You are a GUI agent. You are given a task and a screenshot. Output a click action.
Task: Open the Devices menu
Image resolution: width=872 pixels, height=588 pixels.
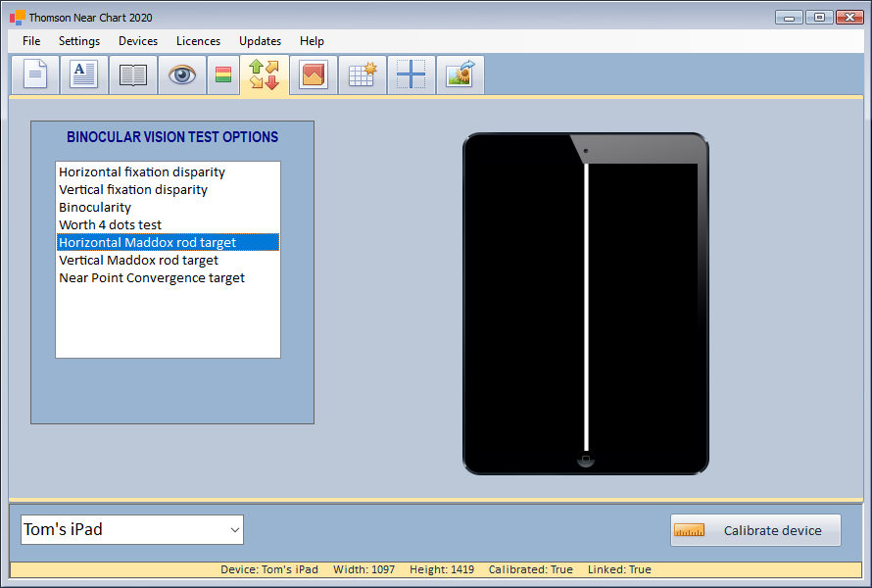[138, 41]
